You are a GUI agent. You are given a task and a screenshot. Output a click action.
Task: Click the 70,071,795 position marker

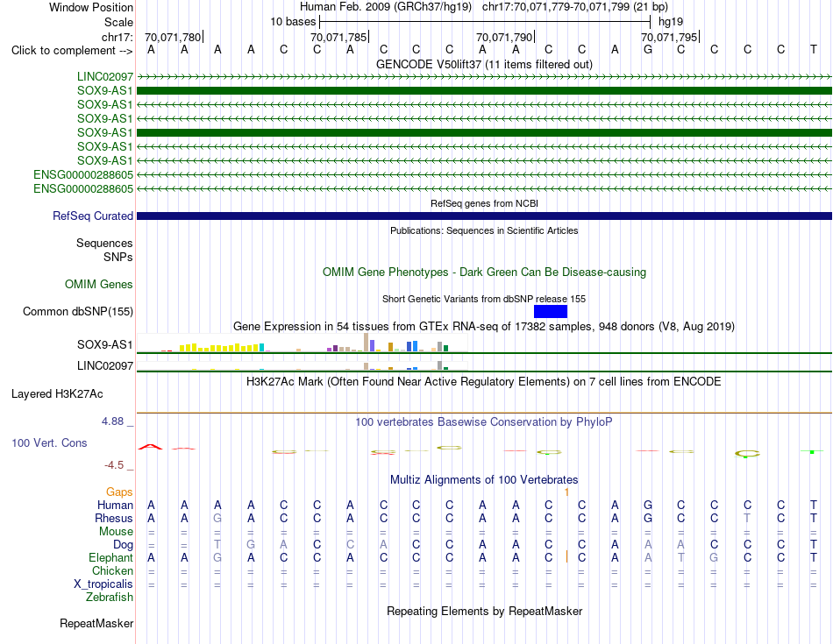click(669, 37)
